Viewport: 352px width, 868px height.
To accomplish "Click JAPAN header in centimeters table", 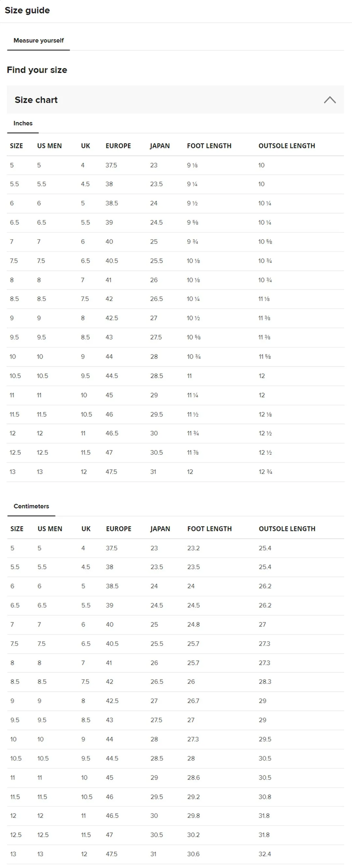I will click(x=160, y=529).
